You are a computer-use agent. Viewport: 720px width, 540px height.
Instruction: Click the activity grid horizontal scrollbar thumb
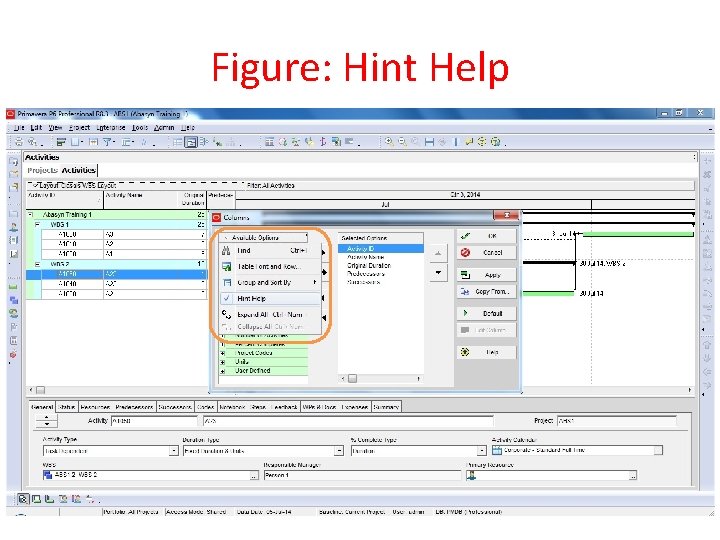point(40,390)
